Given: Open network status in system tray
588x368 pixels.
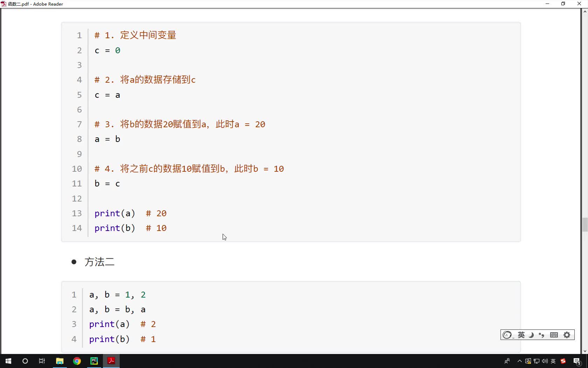Looking at the screenshot, I should tap(537, 361).
